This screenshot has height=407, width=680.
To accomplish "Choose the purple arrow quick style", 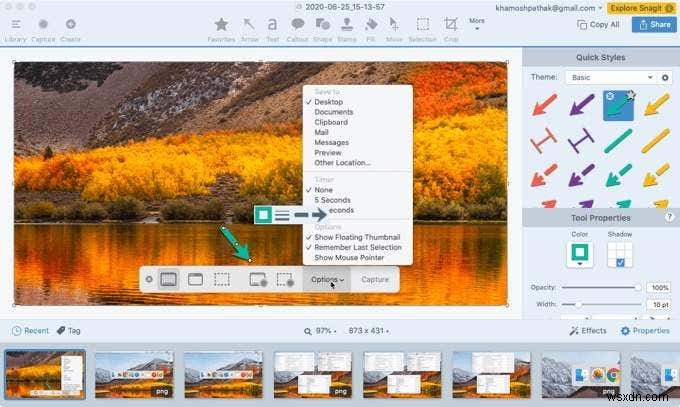I will click(x=581, y=105).
